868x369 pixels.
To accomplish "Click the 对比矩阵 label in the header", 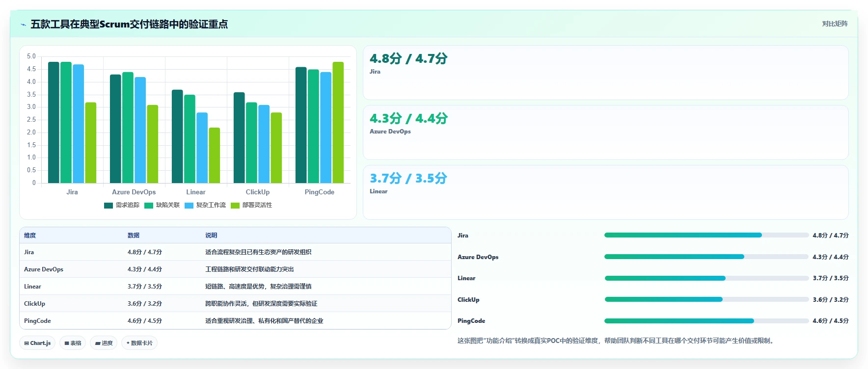I will coord(835,24).
